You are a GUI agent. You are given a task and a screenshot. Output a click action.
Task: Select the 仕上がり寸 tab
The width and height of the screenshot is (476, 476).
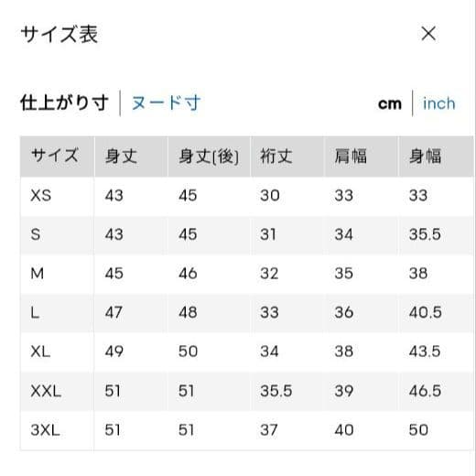pos(64,103)
